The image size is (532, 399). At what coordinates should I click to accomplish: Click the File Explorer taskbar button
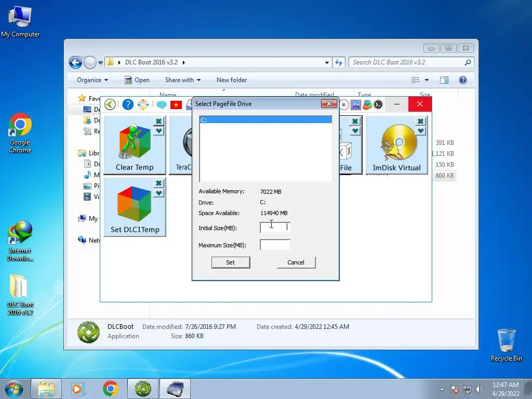(46, 389)
